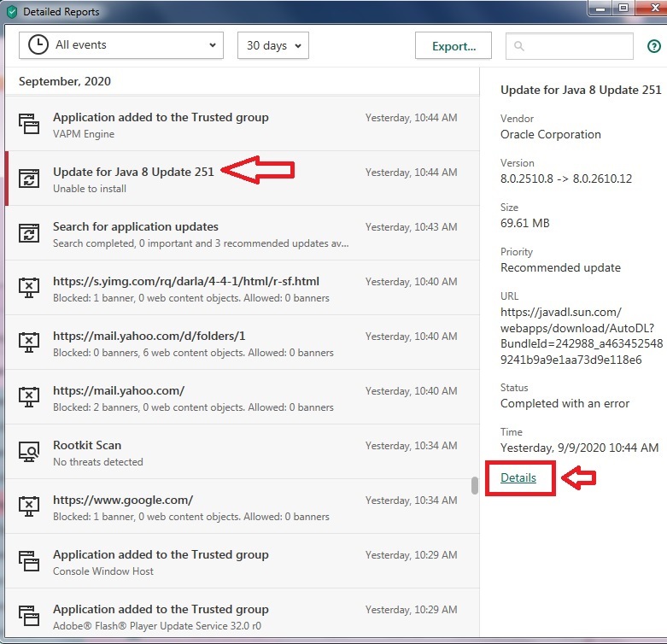Click the search magnifier icon
Screen dimensions: 667x644
pyautogui.click(x=519, y=46)
